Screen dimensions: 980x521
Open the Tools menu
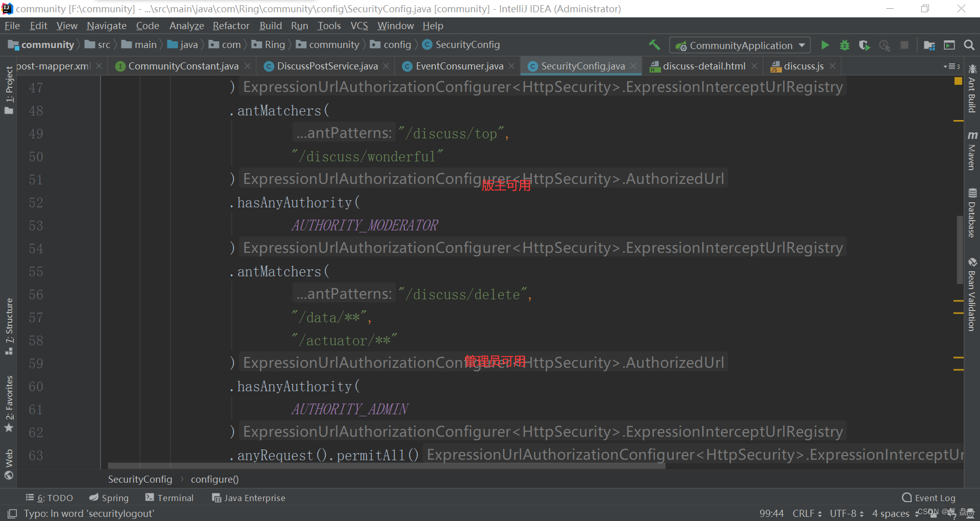(x=329, y=26)
